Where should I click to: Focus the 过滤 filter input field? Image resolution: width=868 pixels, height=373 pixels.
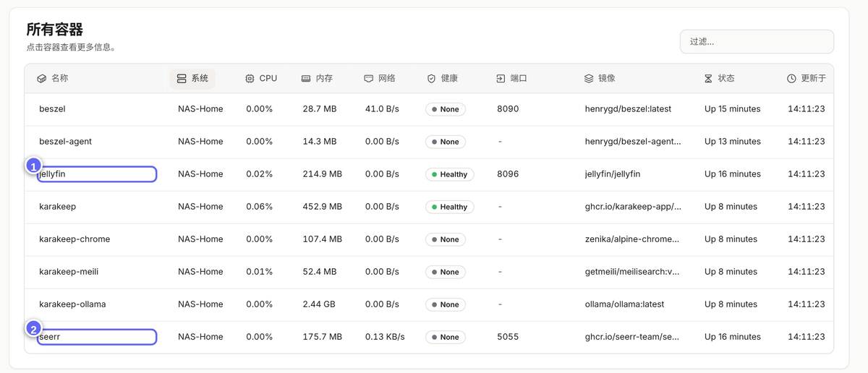pyautogui.click(x=757, y=41)
